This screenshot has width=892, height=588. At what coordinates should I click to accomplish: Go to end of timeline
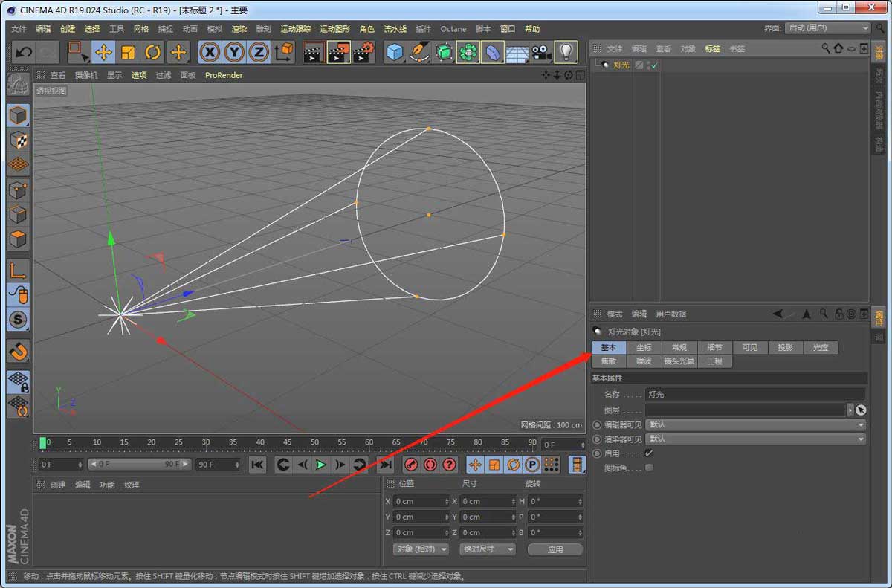384,465
